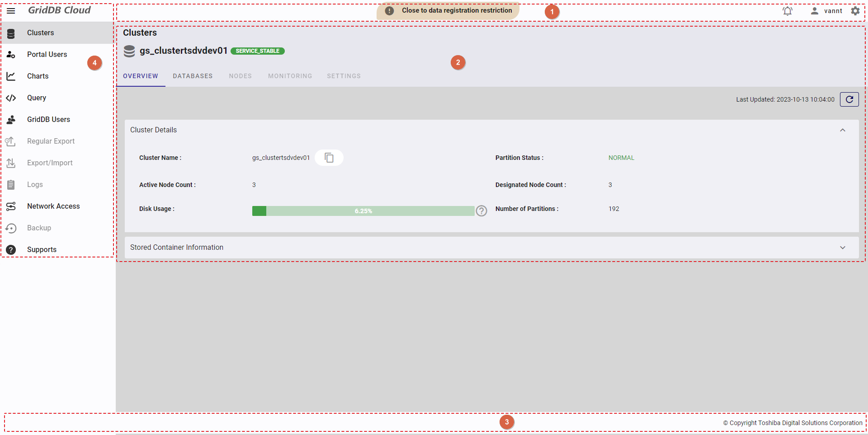Open Query in the sidebar
The width and height of the screenshot is (868, 435).
[57, 98]
